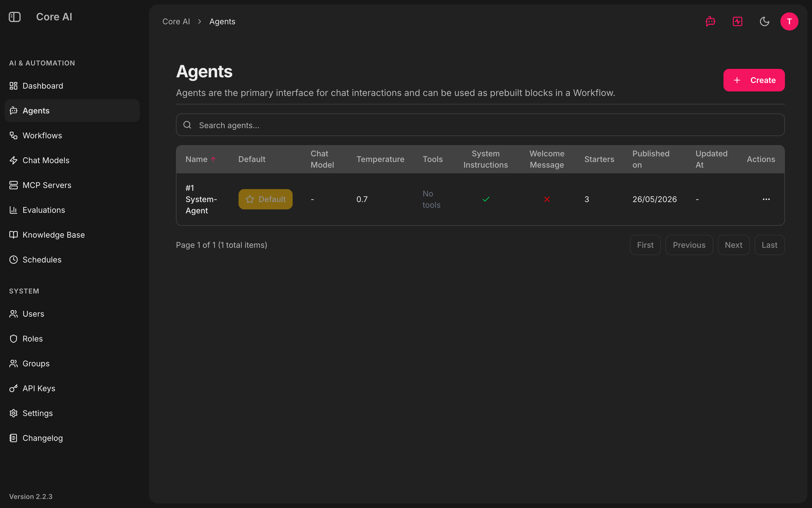Open Roles page
The height and width of the screenshot is (508, 812).
[x=72, y=339]
